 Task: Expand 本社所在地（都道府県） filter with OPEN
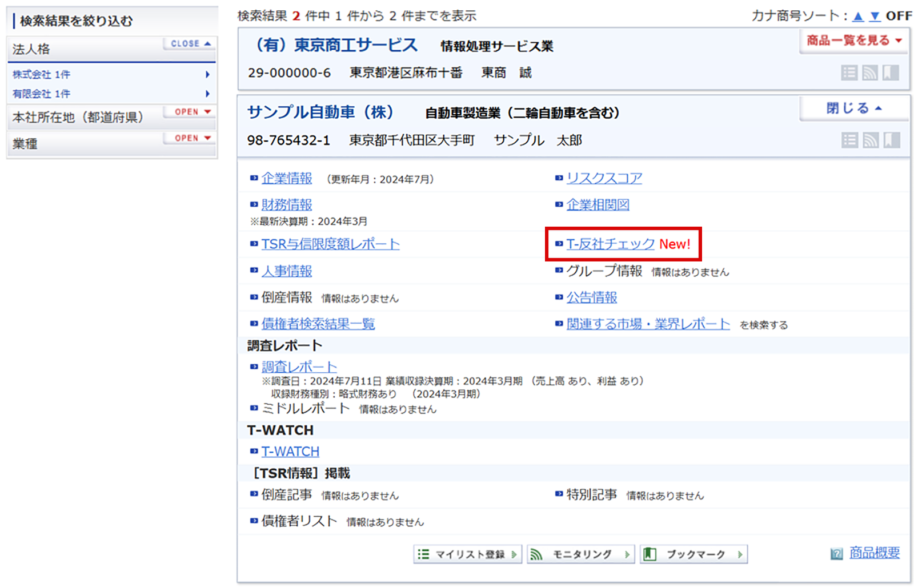pos(190,112)
